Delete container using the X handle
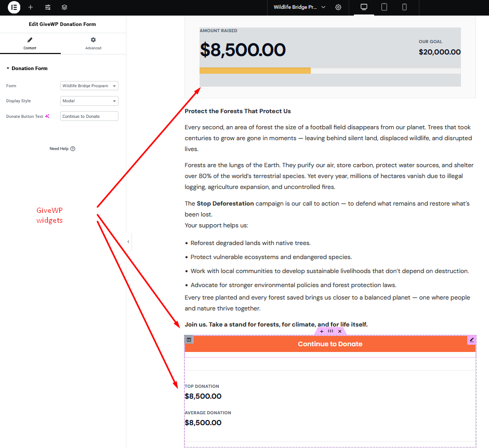This screenshot has height=448, width=489. coord(340,331)
